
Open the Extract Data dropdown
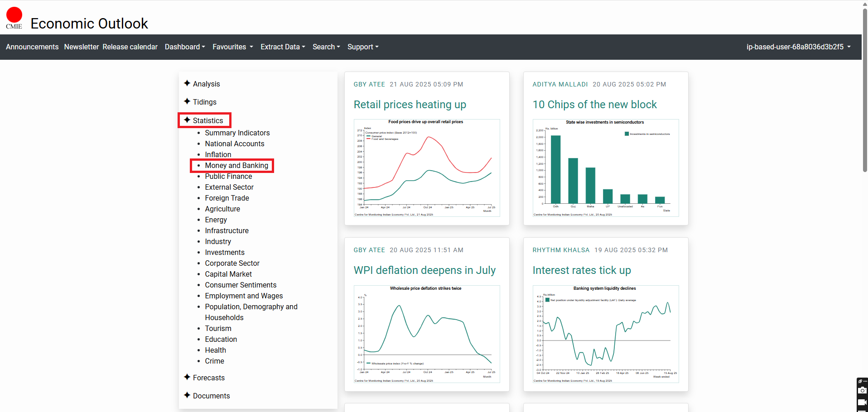coord(283,47)
